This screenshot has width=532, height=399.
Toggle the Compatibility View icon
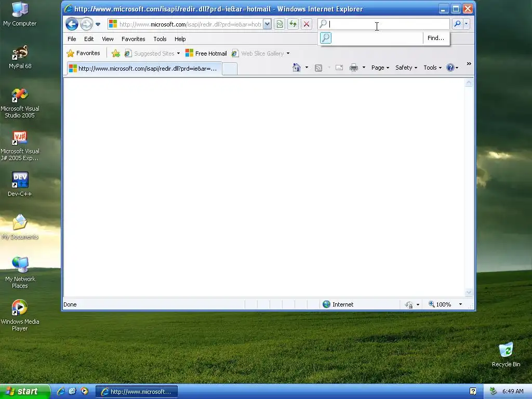[x=280, y=24]
